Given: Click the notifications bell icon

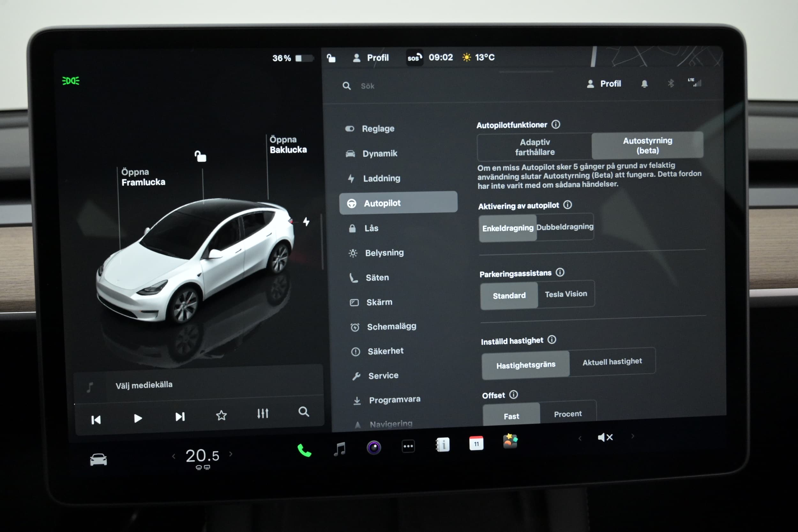Looking at the screenshot, I should tap(644, 84).
